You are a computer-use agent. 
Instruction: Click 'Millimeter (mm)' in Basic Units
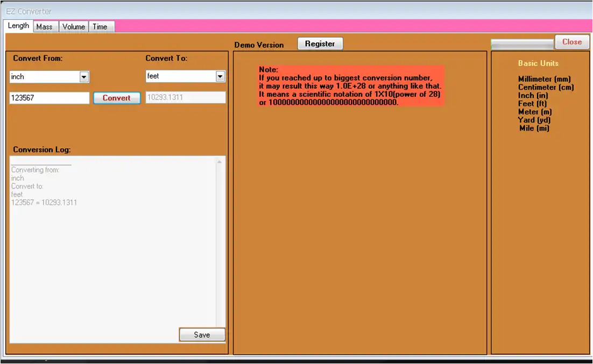pyautogui.click(x=544, y=79)
